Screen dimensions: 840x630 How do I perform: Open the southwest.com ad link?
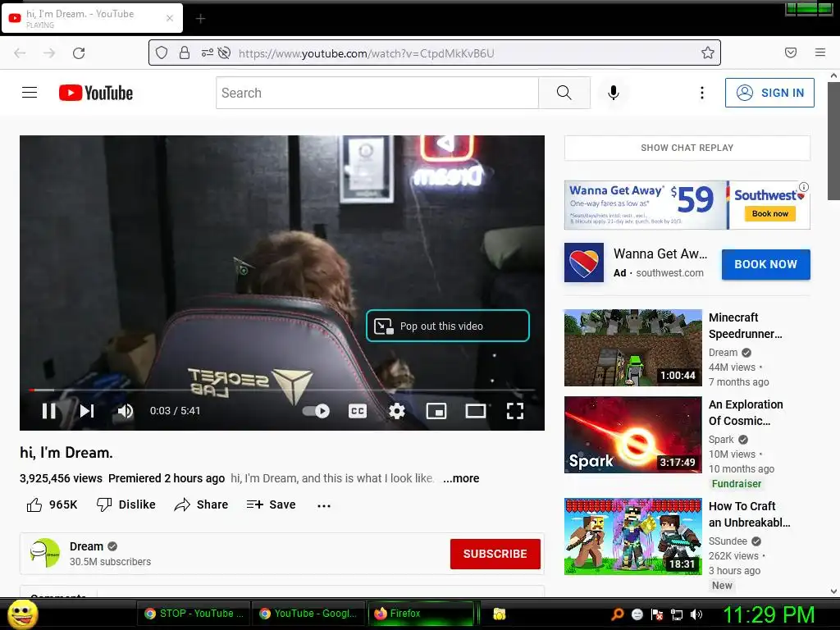coord(669,272)
